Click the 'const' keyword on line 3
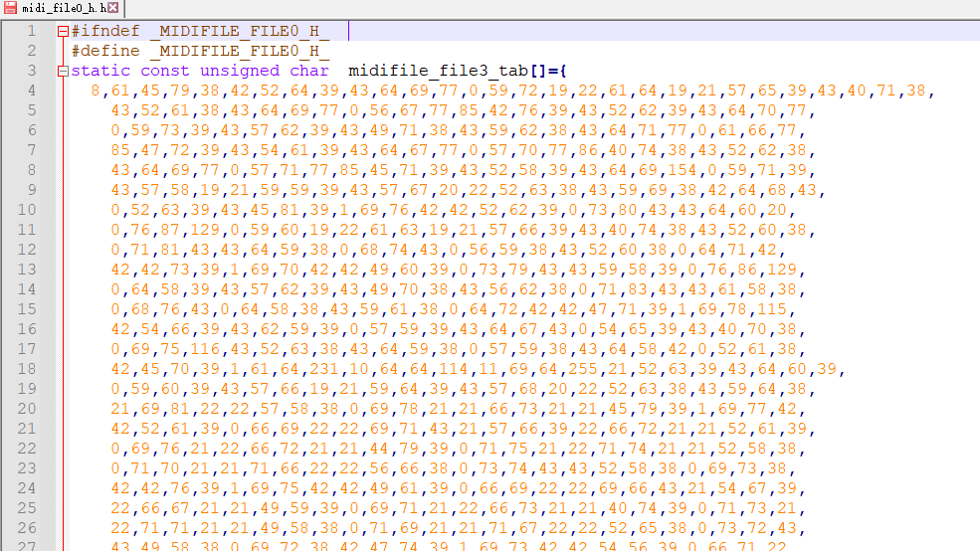Screen dimensions: 980x551 (x=165, y=71)
